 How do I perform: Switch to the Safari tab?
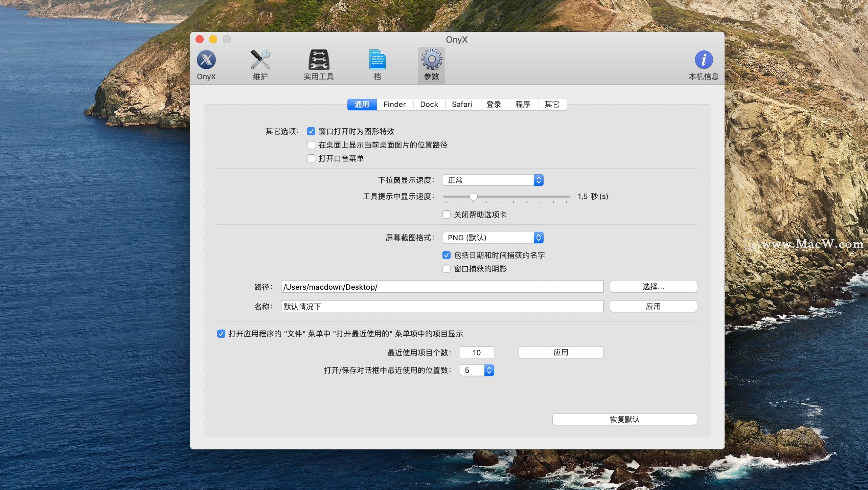tap(462, 104)
